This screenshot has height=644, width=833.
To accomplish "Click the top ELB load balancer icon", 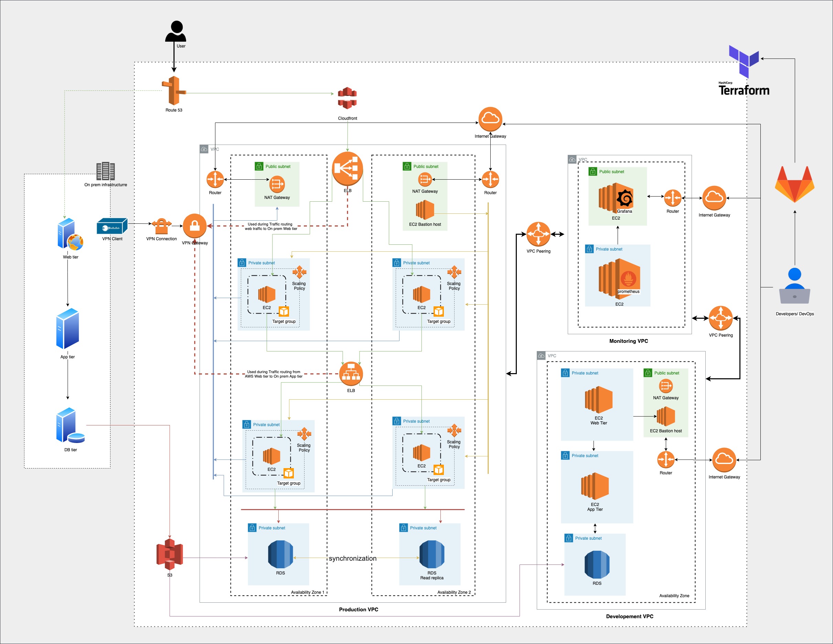I will point(348,168).
